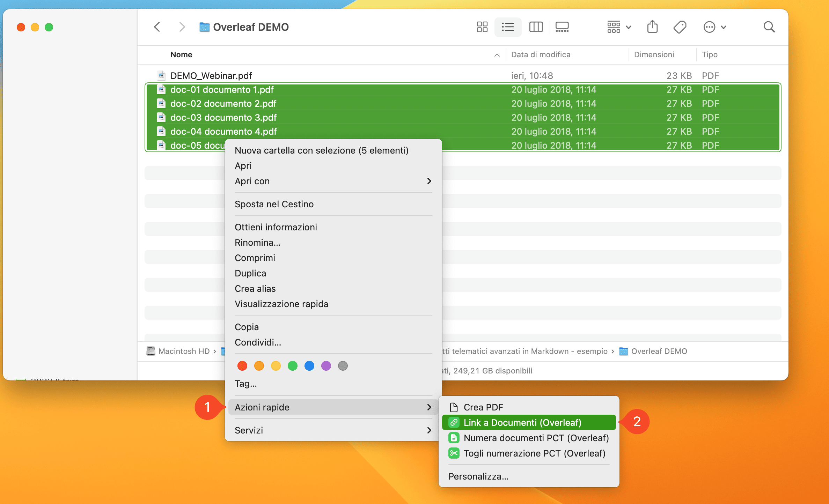Viewport: 829px width, 504px height.
Task: Switch to list view
Action: 508,27
